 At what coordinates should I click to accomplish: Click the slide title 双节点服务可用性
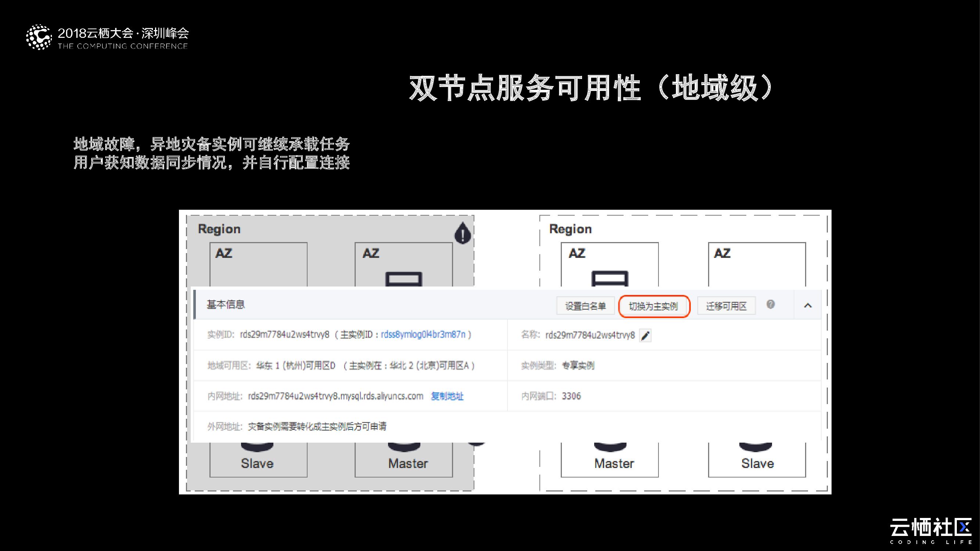click(x=525, y=88)
